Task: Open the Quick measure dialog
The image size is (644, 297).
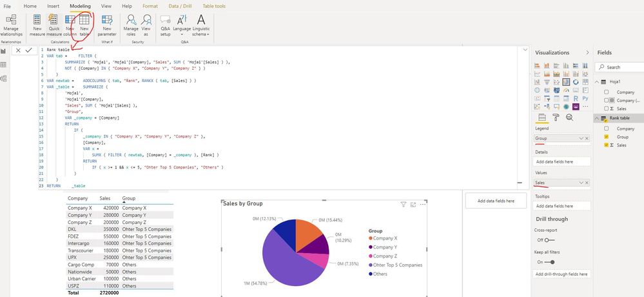Action: pyautogui.click(x=54, y=26)
